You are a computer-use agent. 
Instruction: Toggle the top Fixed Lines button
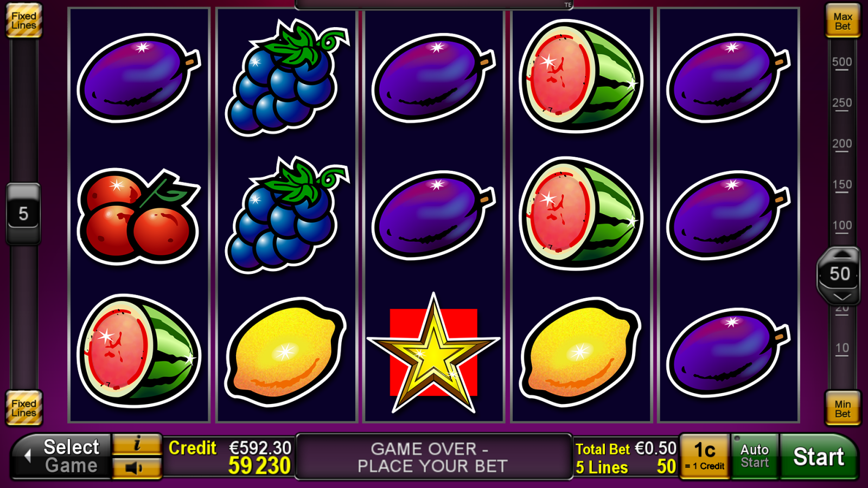point(24,21)
